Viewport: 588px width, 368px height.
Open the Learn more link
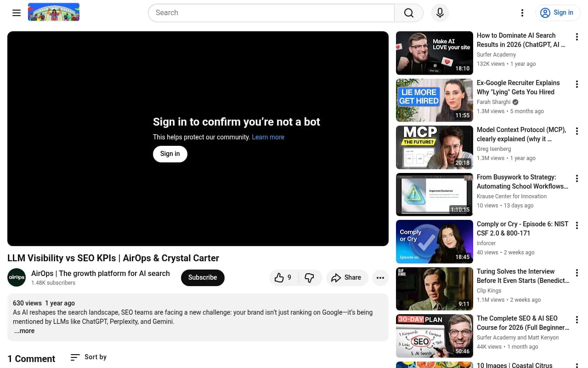(268, 137)
